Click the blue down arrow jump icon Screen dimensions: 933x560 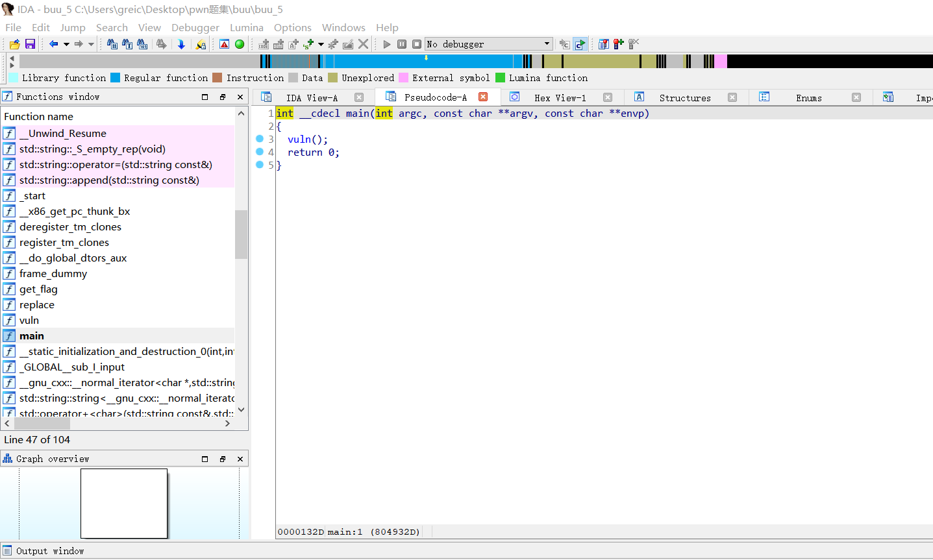tap(181, 44)
